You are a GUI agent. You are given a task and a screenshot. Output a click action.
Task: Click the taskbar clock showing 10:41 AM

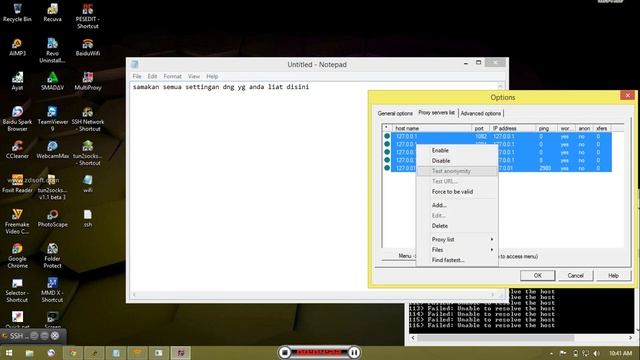[620, 353]
